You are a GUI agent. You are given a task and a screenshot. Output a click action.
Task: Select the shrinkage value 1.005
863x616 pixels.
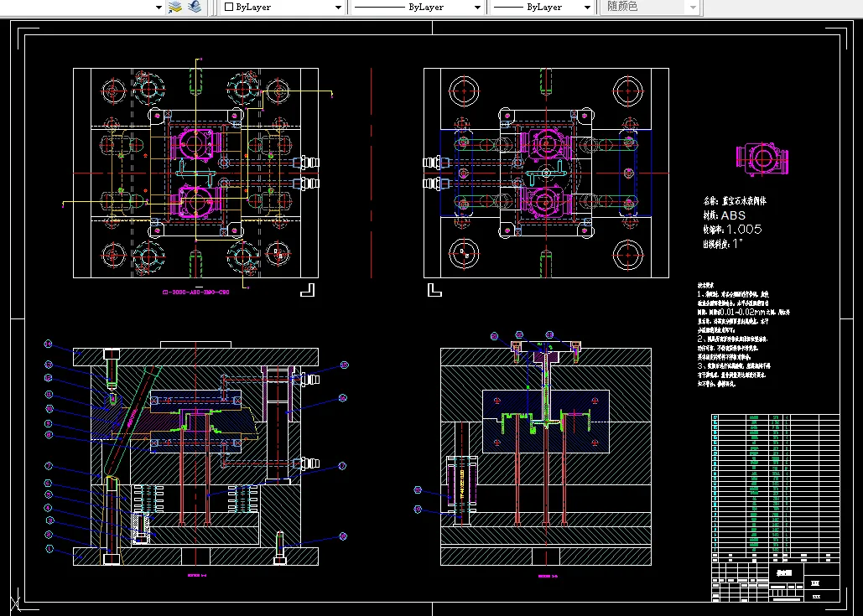tap(744, 230)
